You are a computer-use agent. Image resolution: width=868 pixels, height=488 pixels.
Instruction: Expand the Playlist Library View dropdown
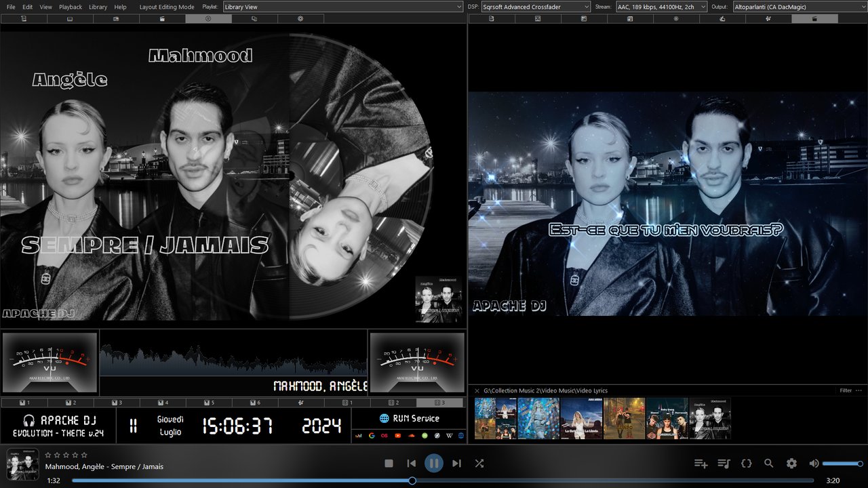[343, 7]
